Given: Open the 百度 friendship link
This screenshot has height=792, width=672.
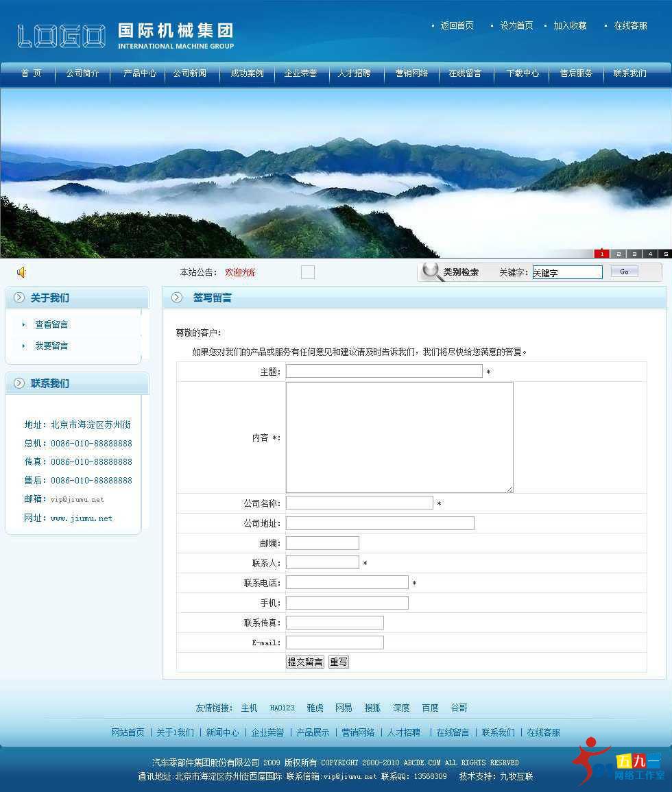Looking at the screenshot, I should (430, 708).
